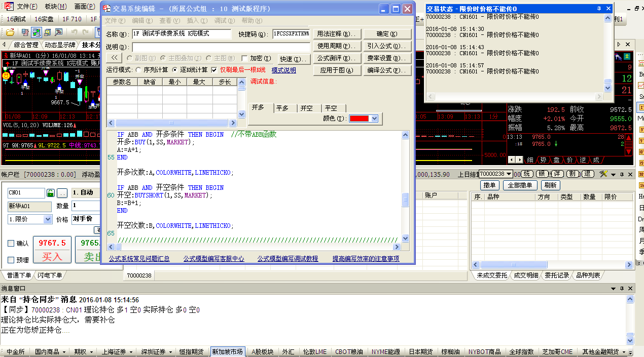Screen dimensions: 644x357
Task: Switch to the 闪电下单 tab
Action: (50, 275)
